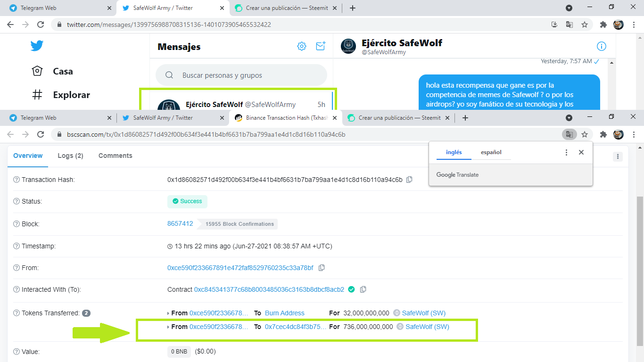Click help icon beside Timestamp
The image size is (644, 362).
point(17,246)
